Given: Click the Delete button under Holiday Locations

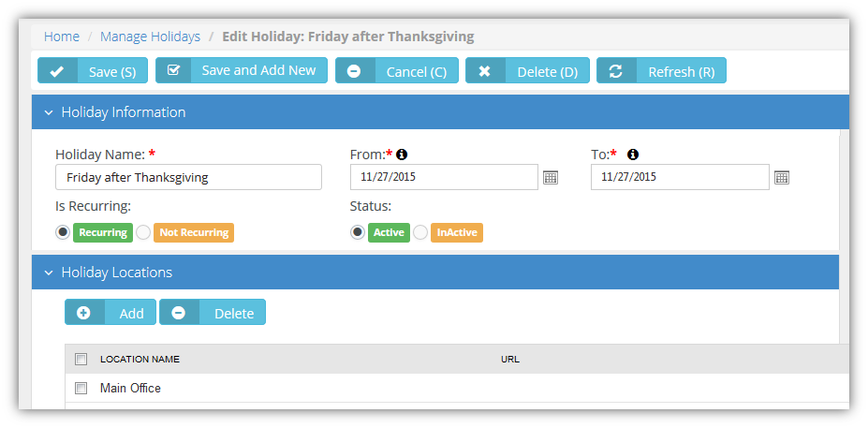Looking at the screenshot, I should [213, 312].
